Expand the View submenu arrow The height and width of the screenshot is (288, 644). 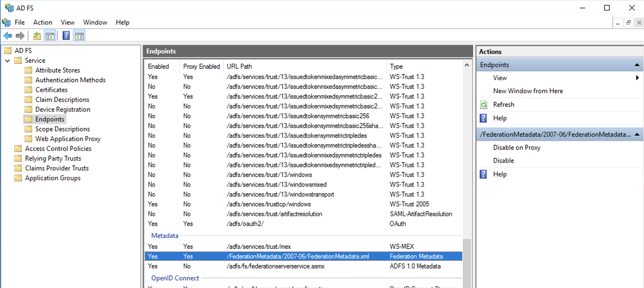(x=637, y=78)
